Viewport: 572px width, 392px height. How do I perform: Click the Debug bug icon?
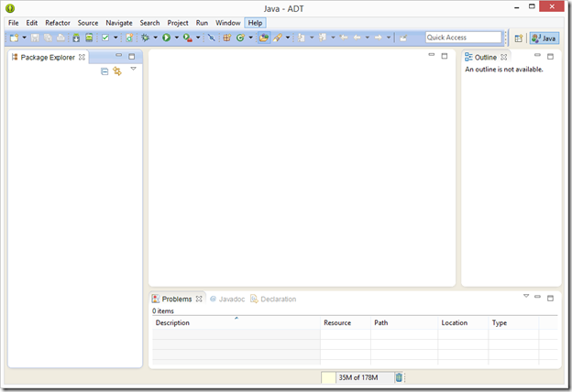click(145, 38)
